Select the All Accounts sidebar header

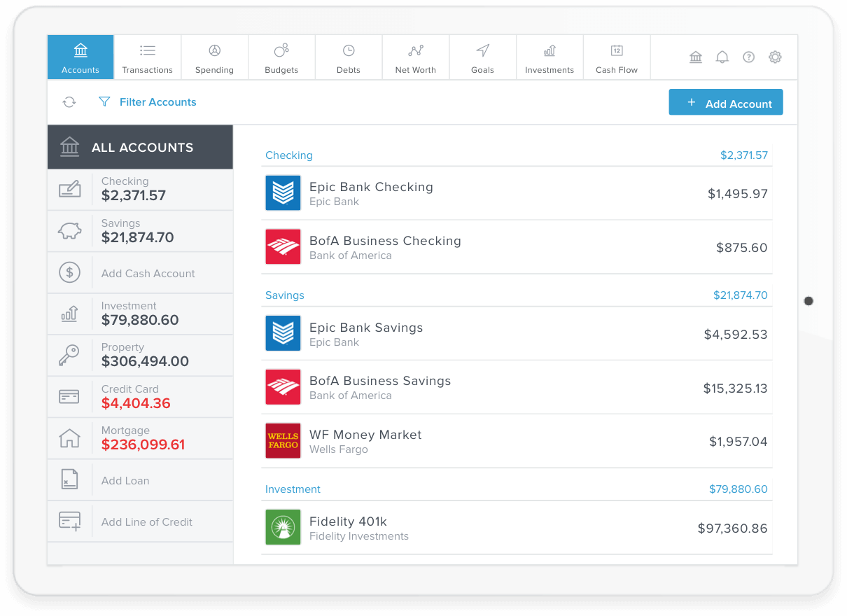pyautogui.click(x=140, y=147)
